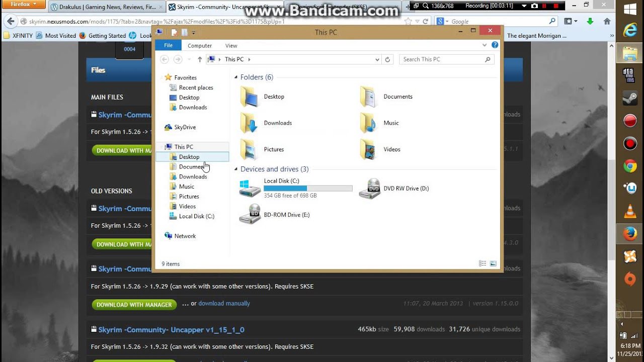The height and width of the screenshot is (362, 644).
Task: Open the File tab in Explorer
Action: point(168,45)
